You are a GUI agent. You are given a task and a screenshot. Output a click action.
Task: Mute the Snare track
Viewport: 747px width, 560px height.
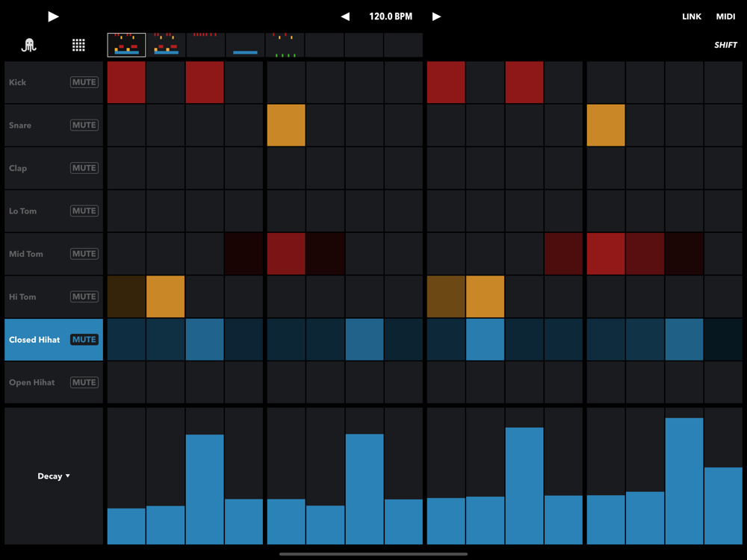tap(84, 125)
